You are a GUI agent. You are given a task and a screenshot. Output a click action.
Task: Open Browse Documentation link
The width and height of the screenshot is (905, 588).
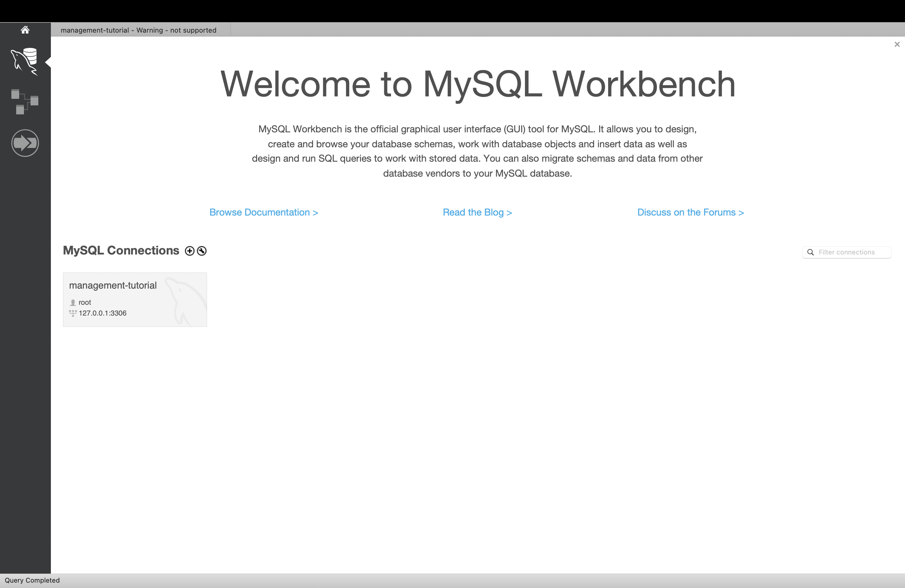click(264, 213)
